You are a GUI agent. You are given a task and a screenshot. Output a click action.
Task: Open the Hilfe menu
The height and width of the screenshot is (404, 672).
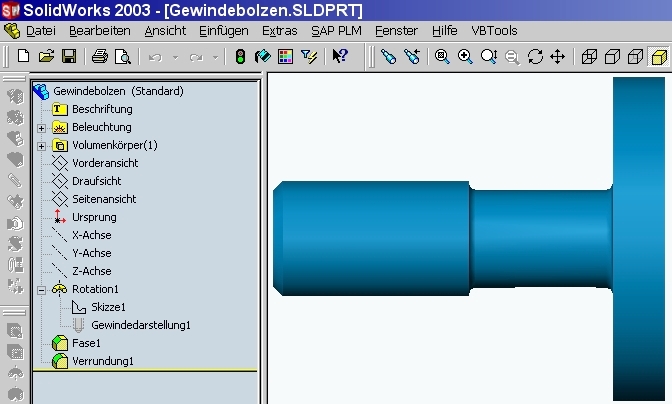444,31
